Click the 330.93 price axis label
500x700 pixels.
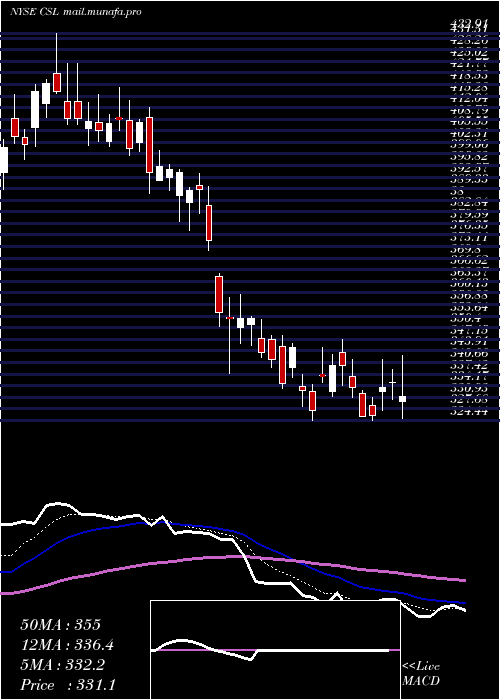(x=469, y=389)
